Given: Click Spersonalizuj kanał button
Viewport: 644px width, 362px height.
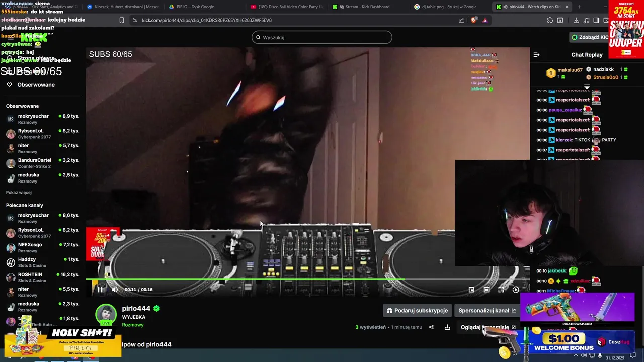Looking at the screenshot, I should click(487, 310).
